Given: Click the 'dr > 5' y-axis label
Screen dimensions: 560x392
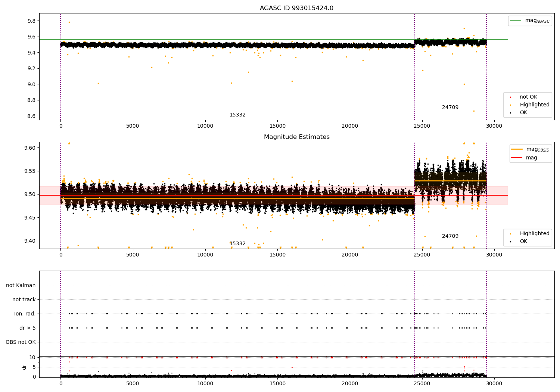Looking at the screenshot, I should pos(28,328).
